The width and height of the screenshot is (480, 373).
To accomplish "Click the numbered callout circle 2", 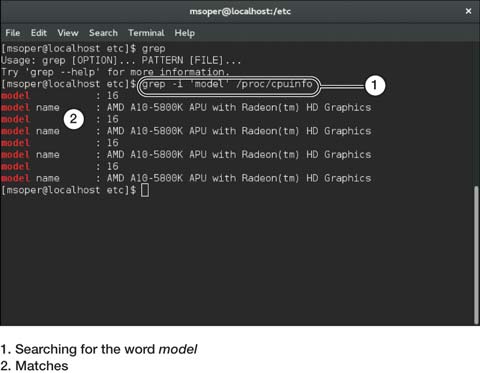I will click(x=73, y=119).
